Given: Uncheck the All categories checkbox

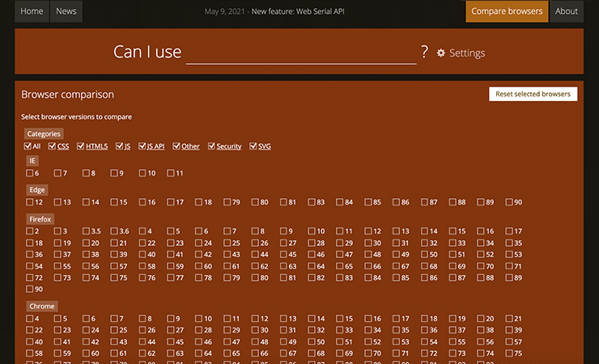Looking at the screenshot, I should tap(28, 146).
